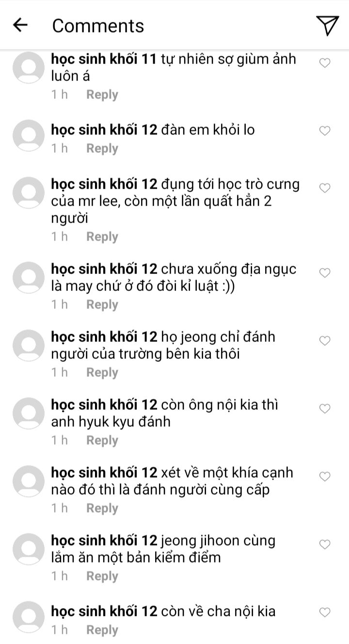Viewport: 349px width, 644px height.
Task: Heart the comment about anh hyuk kyu
Action: click(325, 408)
